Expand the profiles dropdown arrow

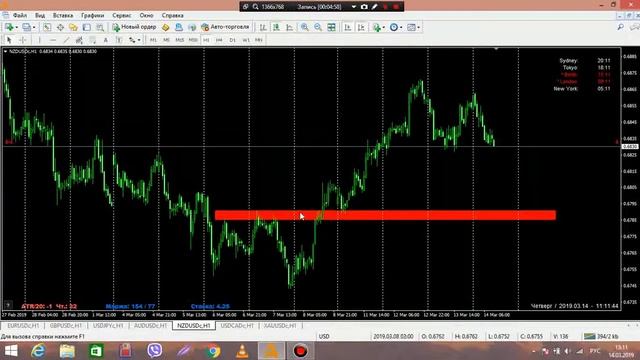point(34,27)
